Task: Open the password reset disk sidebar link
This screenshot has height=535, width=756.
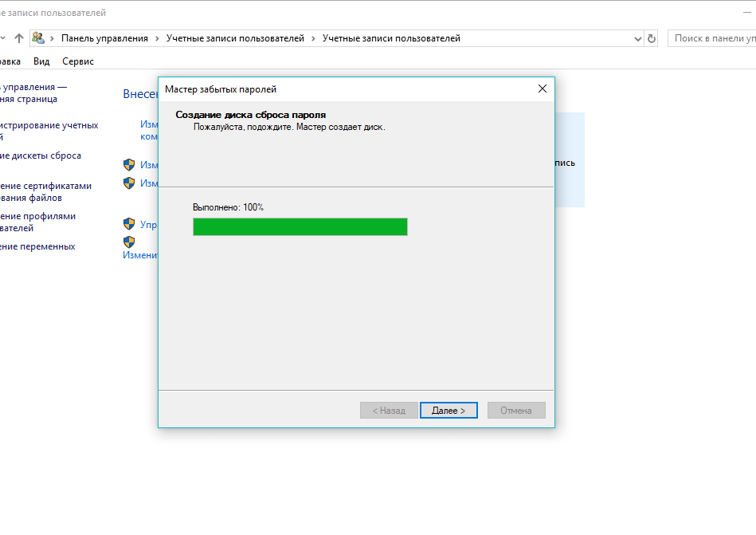Action: [x=41, y=155]
